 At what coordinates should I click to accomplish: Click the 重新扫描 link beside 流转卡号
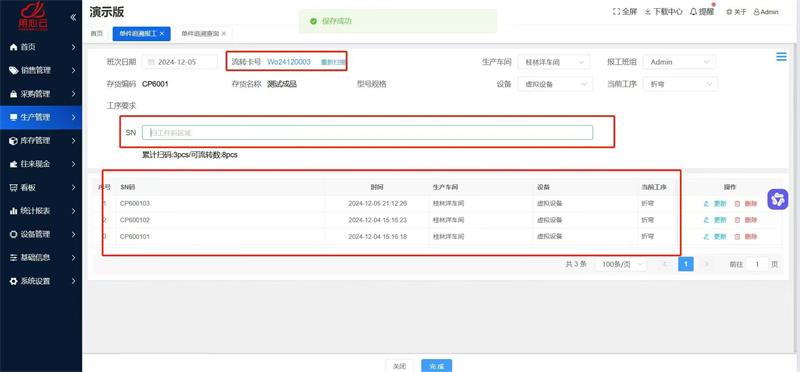click(333, 62)
